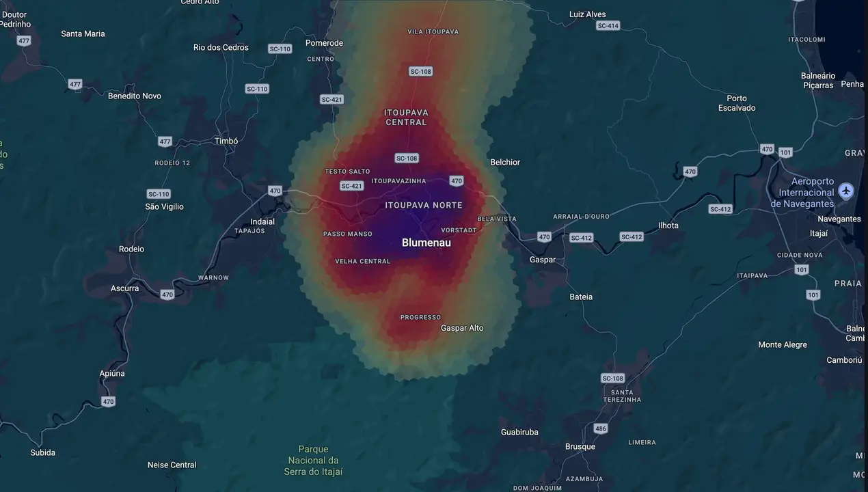Click the Guabiruba label
This screenshot has height=492, width=868.
[x=519, y=432]
